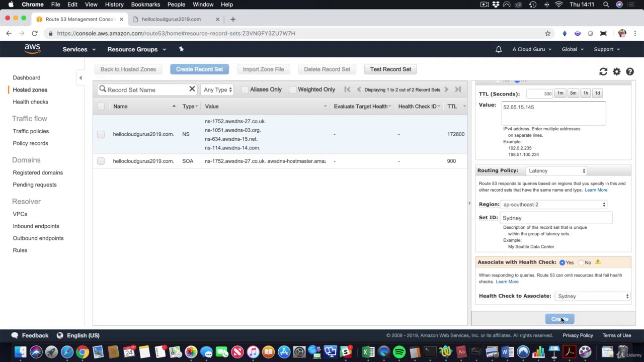
Task: Click Create Record Set button
Action: point(199,69)
